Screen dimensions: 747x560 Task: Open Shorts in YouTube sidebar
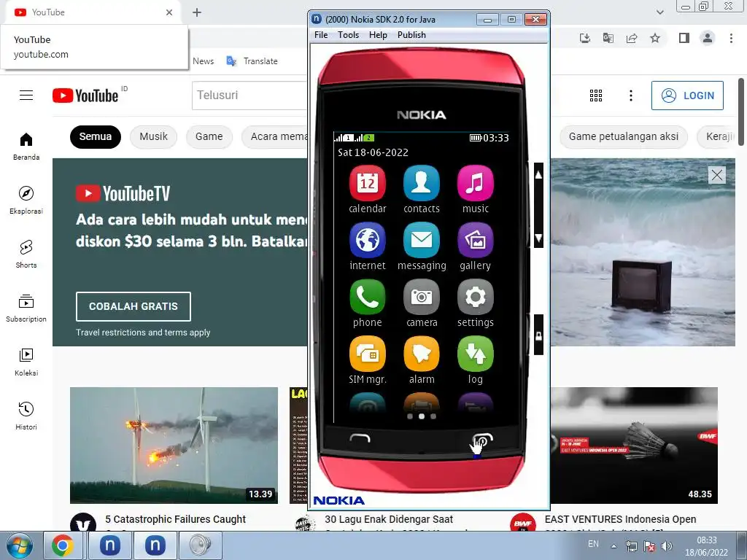coord(26,254)
